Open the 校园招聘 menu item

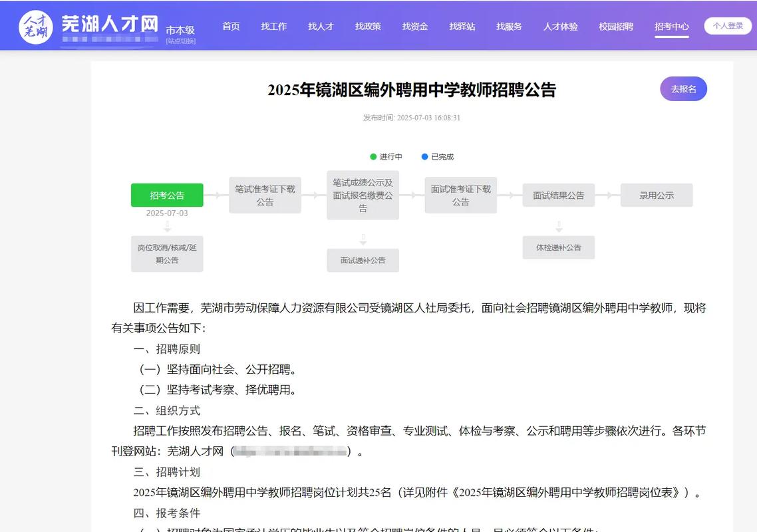(615, 27)
